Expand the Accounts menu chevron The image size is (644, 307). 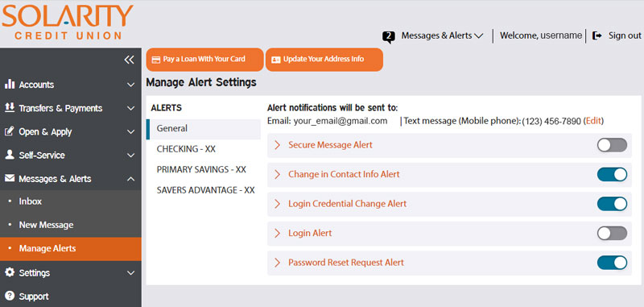click(x=130, y=85)
